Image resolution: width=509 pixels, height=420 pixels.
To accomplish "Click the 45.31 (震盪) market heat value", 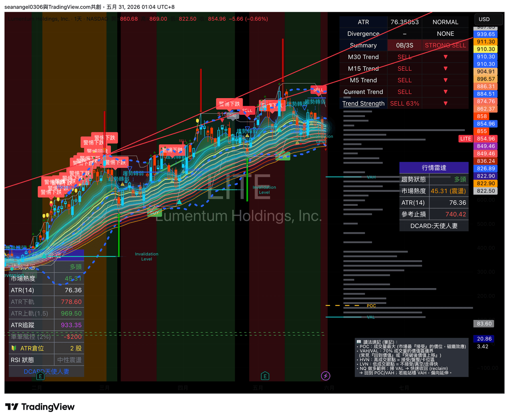I will 448,191.
